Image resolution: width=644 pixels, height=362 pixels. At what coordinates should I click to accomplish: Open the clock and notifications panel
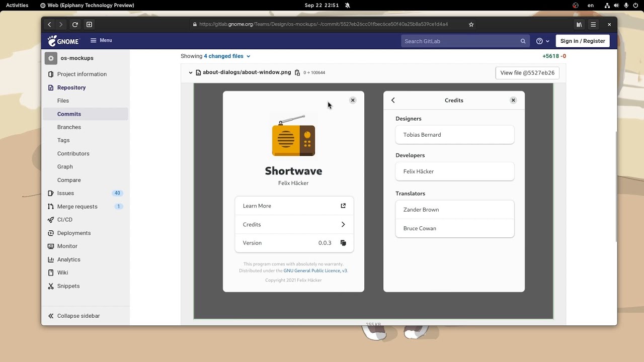click(322, 5)
